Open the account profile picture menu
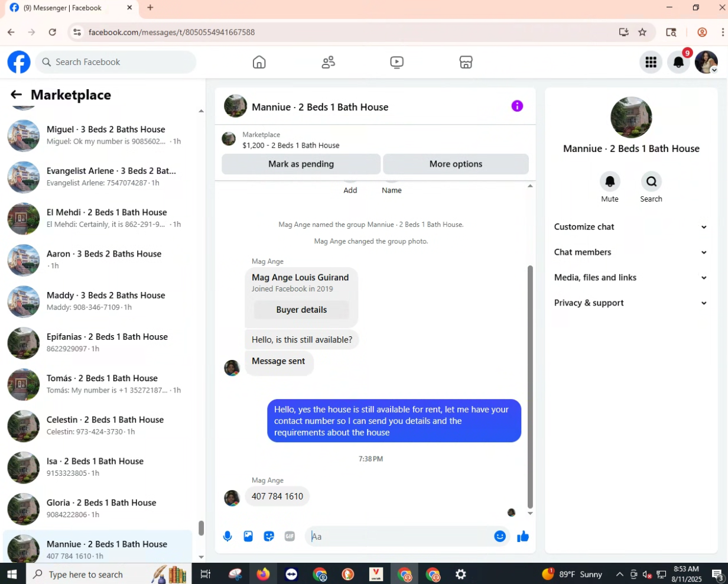 706,62
